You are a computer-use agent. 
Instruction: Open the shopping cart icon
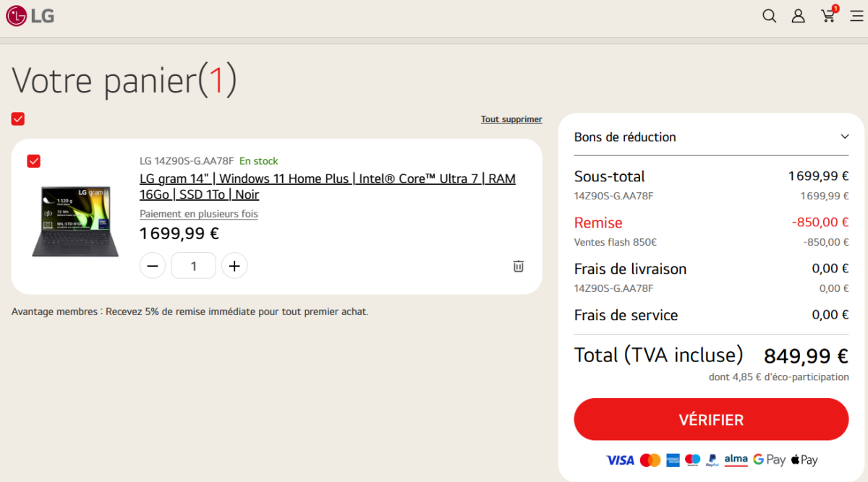pos(828,15)
